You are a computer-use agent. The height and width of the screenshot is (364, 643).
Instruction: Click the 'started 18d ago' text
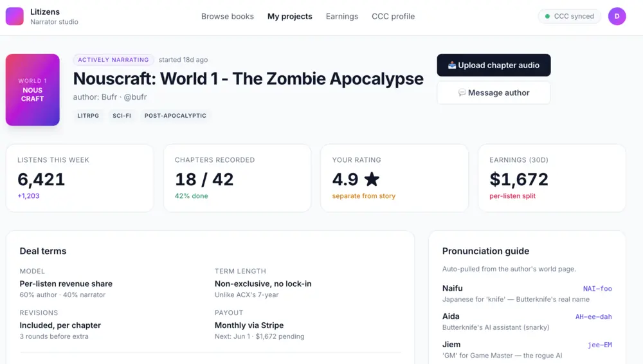pos(183,60)
